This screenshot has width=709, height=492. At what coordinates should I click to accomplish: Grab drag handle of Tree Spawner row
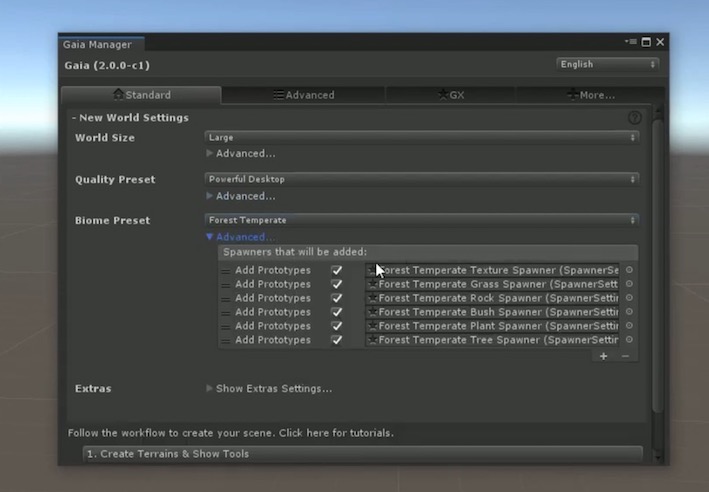click(x=226, y=341)
